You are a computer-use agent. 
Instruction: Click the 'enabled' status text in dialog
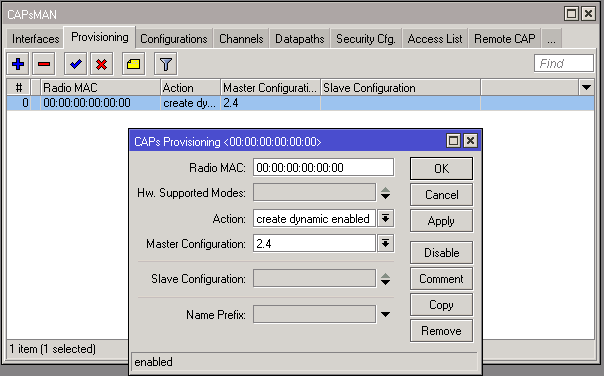[x=153, y=362]
